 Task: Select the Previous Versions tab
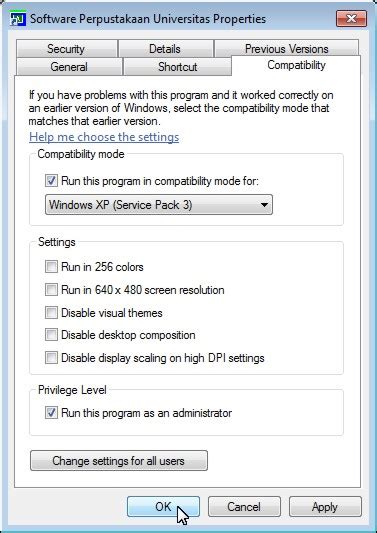[286, 49]
